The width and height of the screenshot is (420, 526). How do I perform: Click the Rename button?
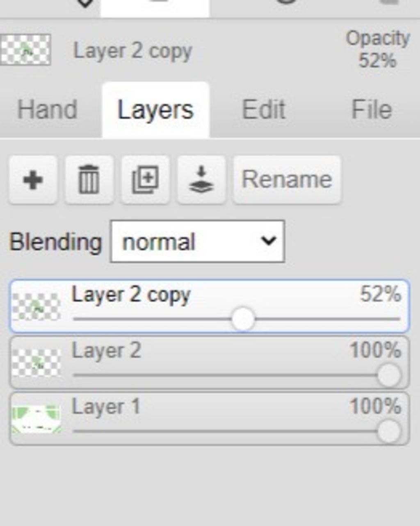[287, 180]
